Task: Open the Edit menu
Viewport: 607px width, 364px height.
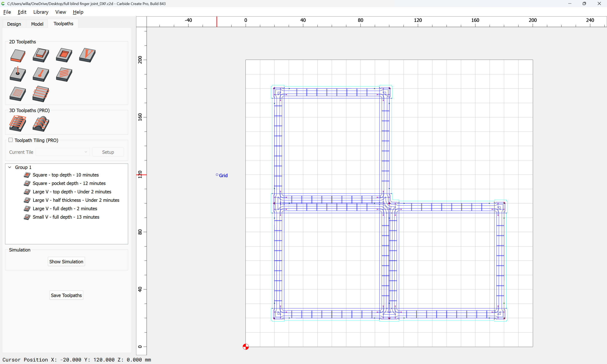Action: point(22,12)
